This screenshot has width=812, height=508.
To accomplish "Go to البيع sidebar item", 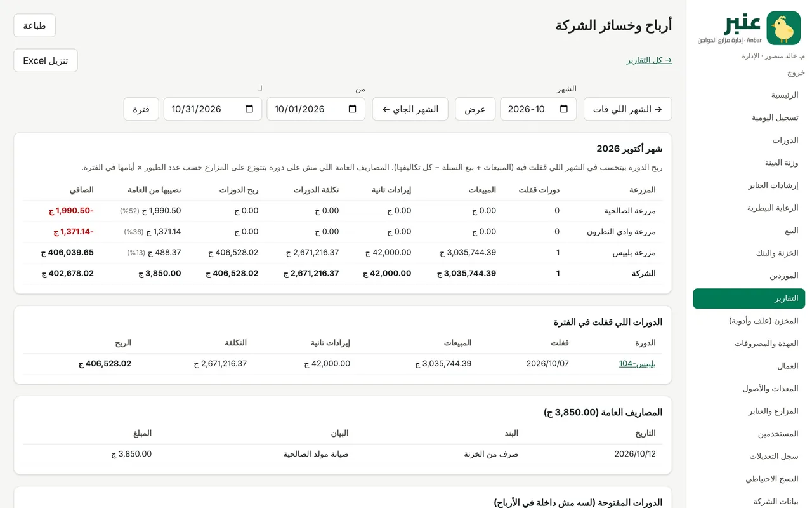I will click(x=749, y=231).
